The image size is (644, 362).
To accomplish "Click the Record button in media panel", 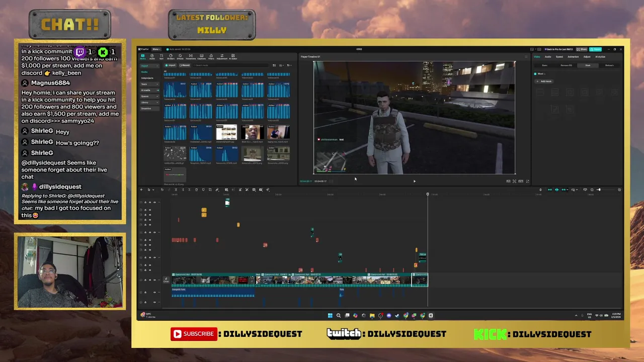I will click(185, 65).
